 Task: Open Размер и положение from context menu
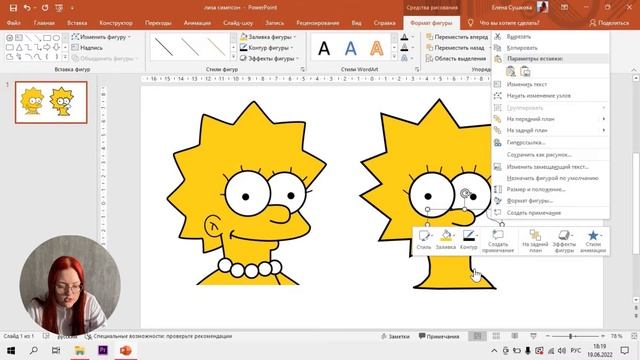click(x=551, y=189)
